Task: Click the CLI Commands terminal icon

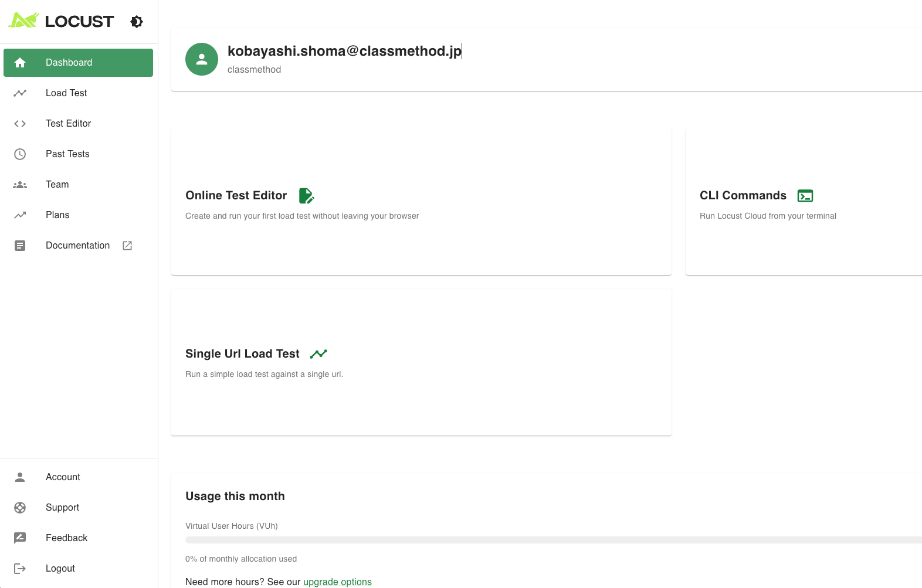Action: point(805,196)
